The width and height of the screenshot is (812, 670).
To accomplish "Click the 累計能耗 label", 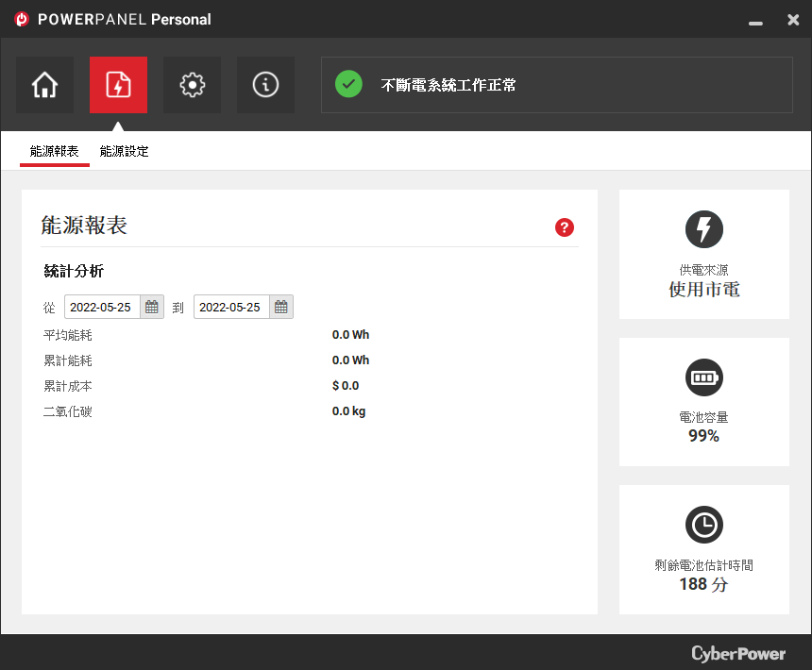I will tap(68, 360).
